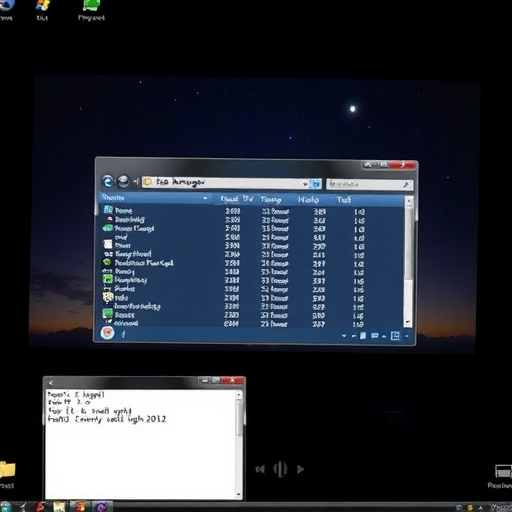Screen dimensions: 512x512
Task: Click the orange taskbar icon
Action: tap(81, 507)
